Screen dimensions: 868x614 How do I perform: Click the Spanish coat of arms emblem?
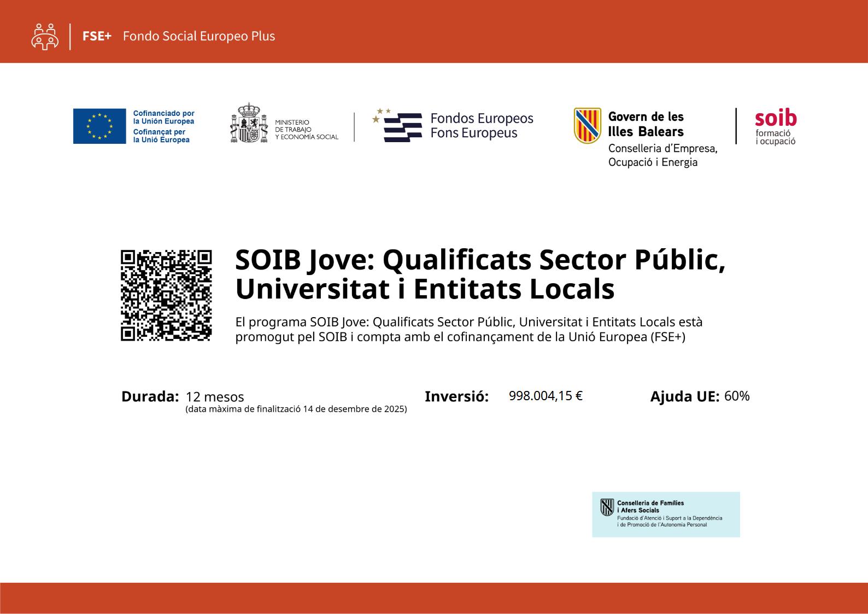(249, 123)
